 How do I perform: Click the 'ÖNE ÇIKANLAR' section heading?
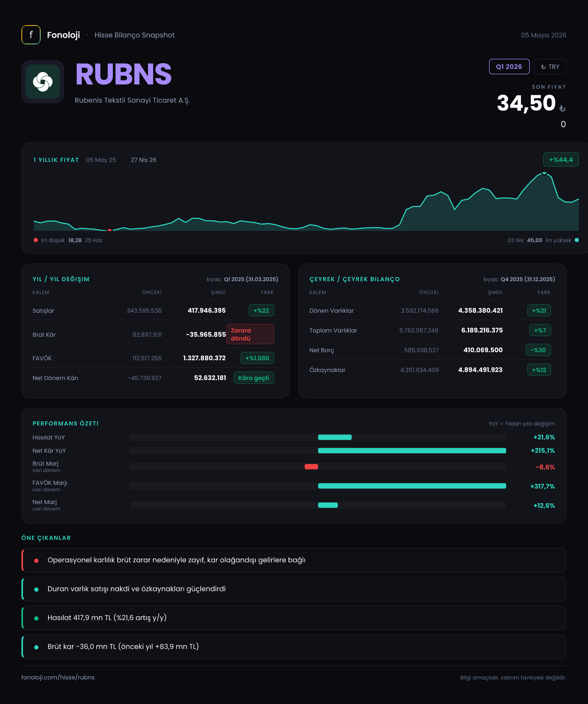pyautogui.click(x=46, y=538)
